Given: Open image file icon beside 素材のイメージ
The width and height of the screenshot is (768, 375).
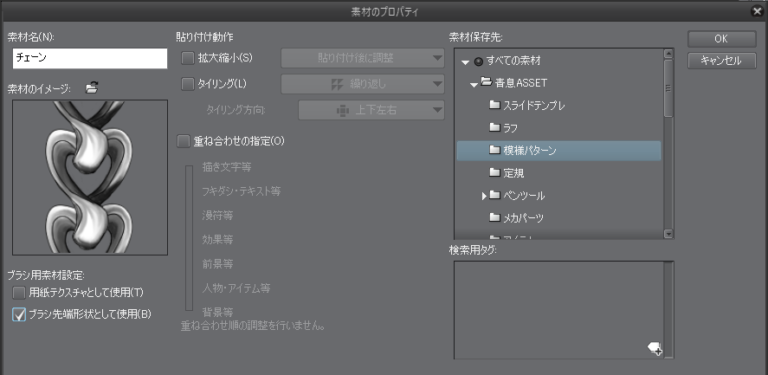Looking at the screenshot, I should [x=91, y=88].
